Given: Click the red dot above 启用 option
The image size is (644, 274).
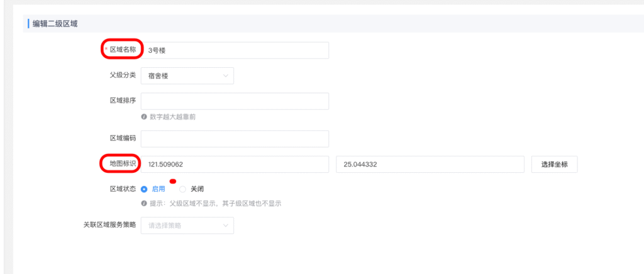Looking at the screenshot, I should point(172,181).
